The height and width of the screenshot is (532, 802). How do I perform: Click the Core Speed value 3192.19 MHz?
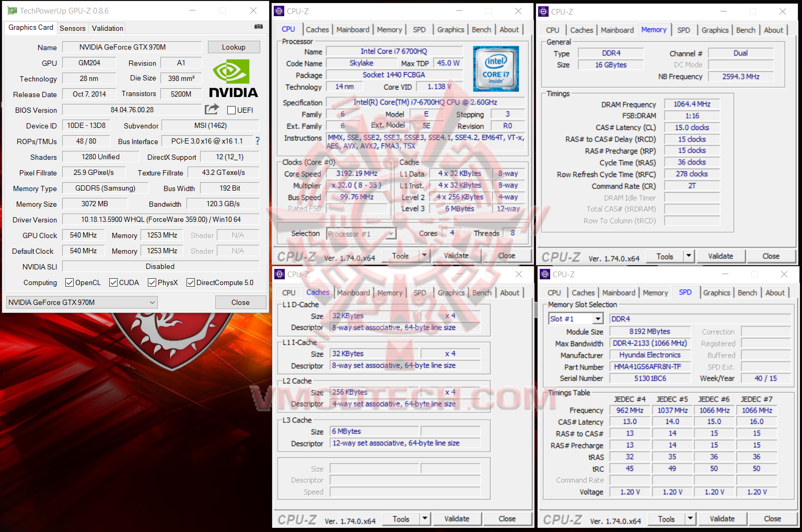pos(357,173)
